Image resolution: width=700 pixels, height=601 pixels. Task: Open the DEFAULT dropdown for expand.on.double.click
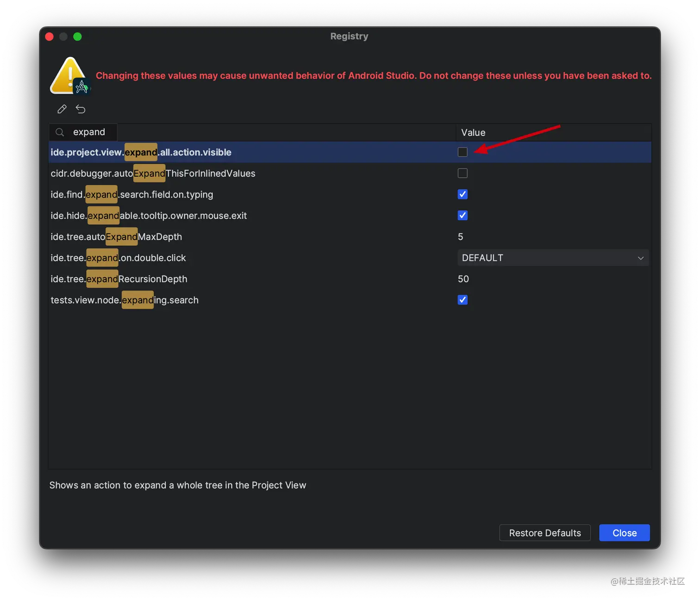(x=553, y=258)
